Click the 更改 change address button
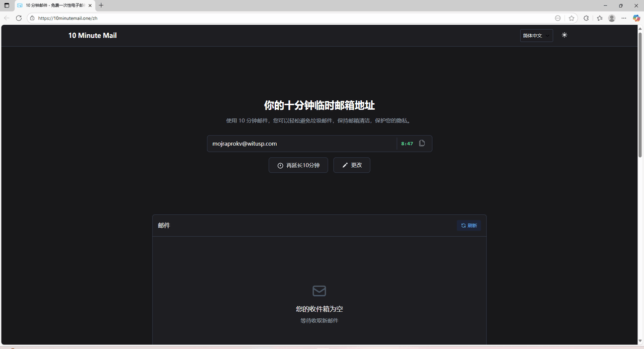This screenshot has height=349, width=644. [352, 165]
